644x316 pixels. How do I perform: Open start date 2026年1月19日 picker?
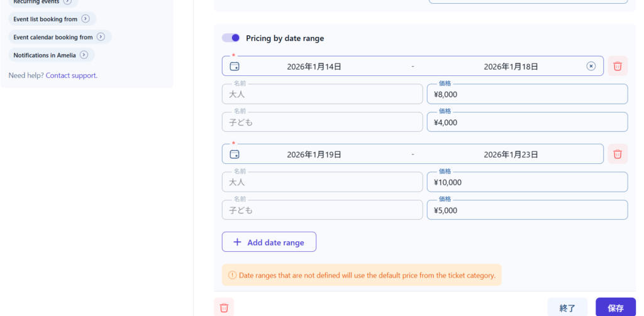tap(314, 155)
